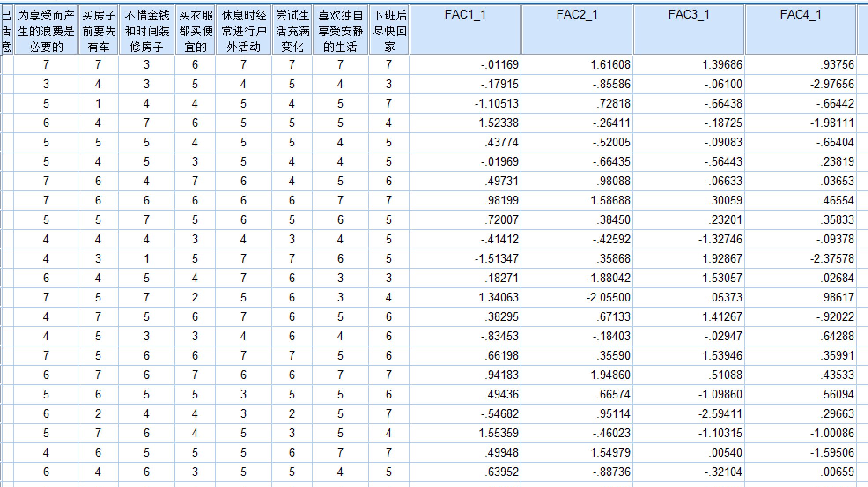Click the FAC1_1 cell 1.34063

pos(465,297)
